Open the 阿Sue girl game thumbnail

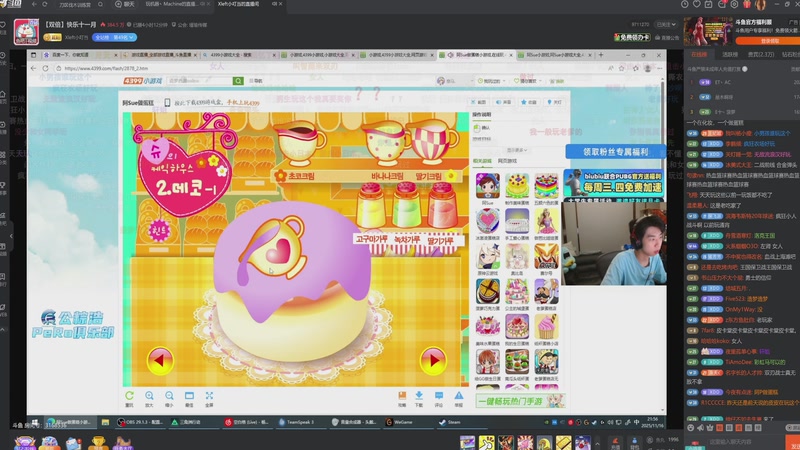coord(488,186)
